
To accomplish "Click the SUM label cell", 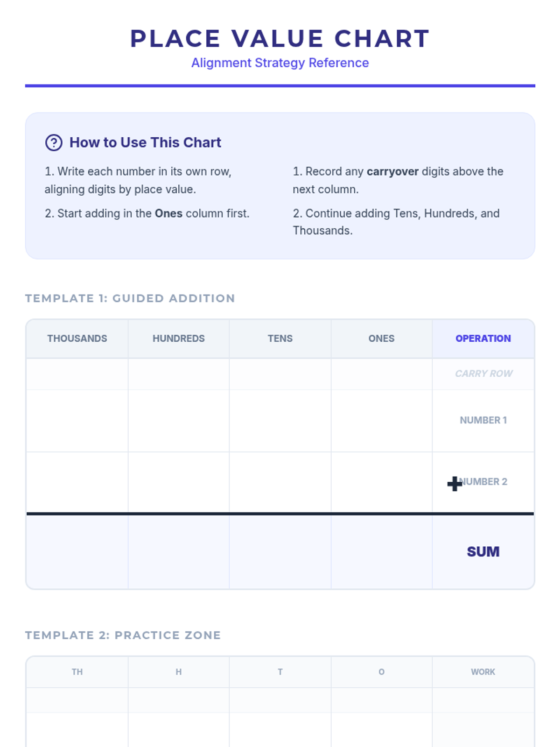I will click(483, 551).
